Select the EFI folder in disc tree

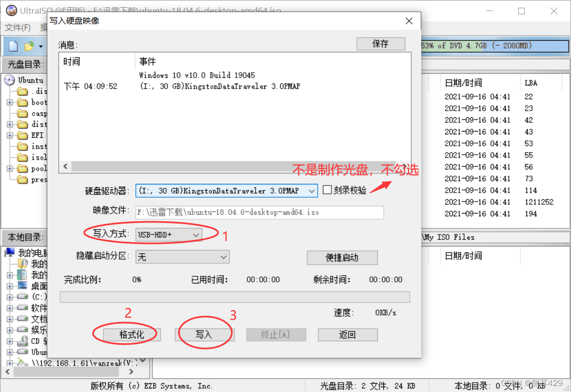coord(23,135)
